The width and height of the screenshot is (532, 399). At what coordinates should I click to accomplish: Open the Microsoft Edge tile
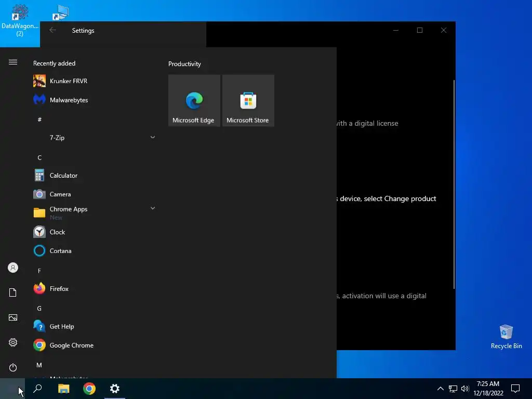(194, 101)
